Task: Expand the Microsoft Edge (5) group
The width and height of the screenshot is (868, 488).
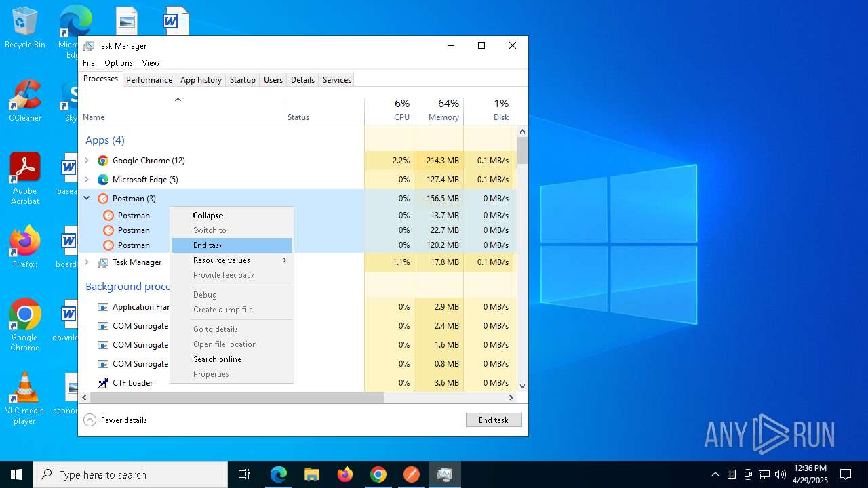Action: (x=87, y=180)
